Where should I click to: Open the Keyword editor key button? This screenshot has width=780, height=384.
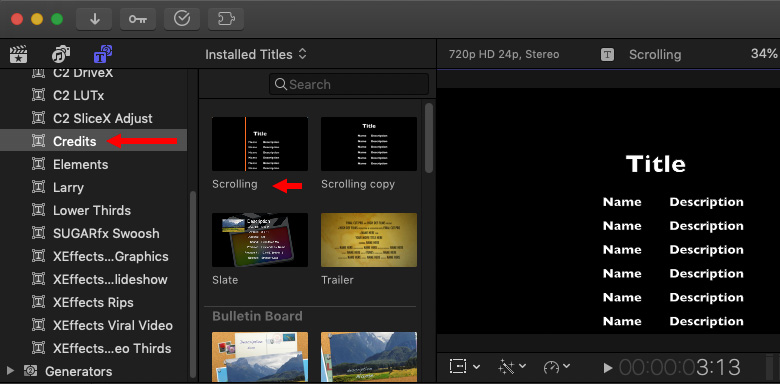click(x=138, y=19)
